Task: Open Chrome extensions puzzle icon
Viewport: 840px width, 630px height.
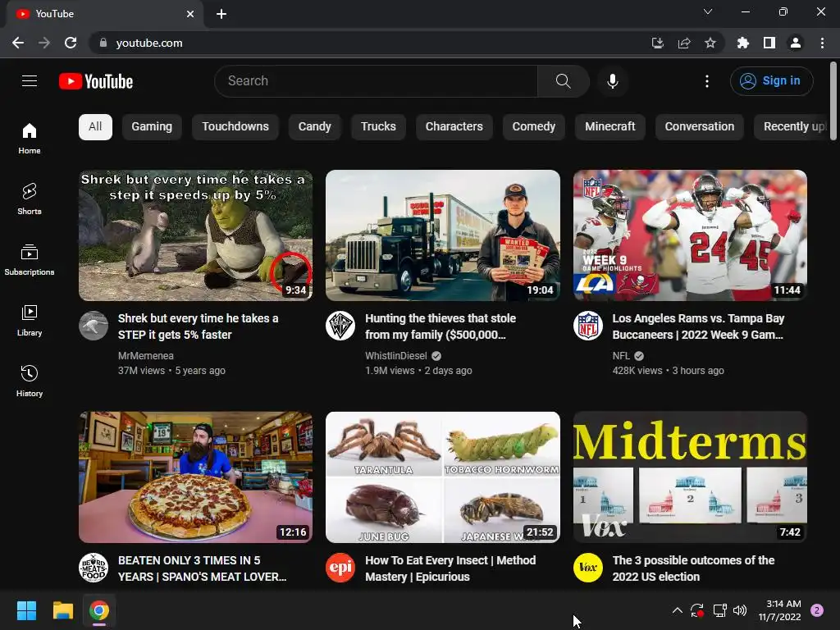Action: coord(742,43)
